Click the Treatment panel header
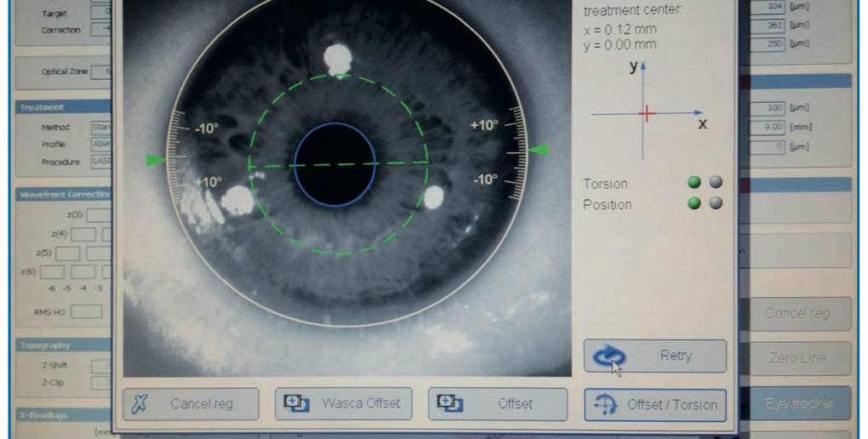Screen dimensions: 868x439 pos(63,107)
